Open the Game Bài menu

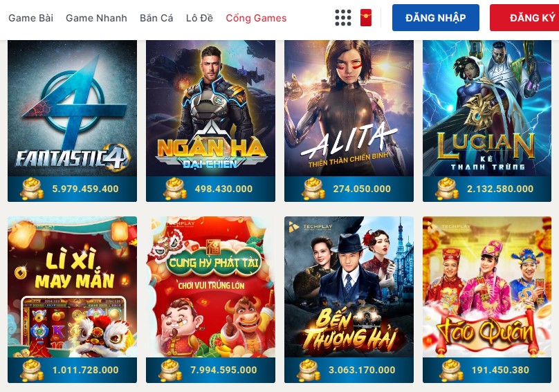click(30, 18)
